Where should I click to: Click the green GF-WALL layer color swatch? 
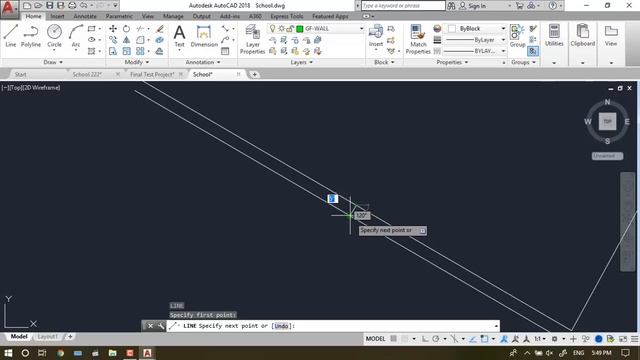pyautogui.click(x=300, y=29)
